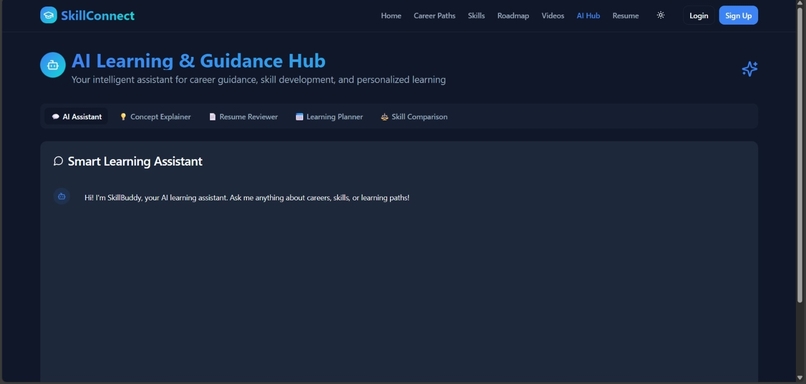
Task: Open the Home nav link
Action: click(x=391, y=16)
